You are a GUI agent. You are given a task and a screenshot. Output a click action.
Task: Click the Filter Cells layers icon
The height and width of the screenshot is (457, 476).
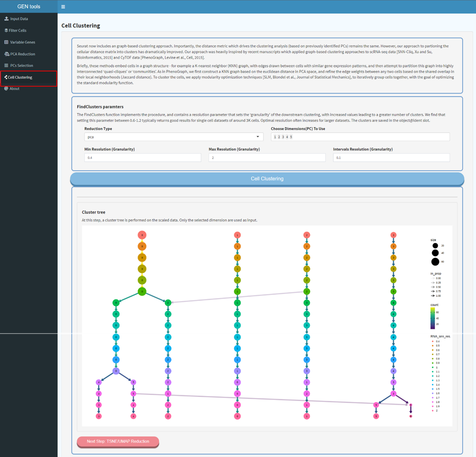6,30
